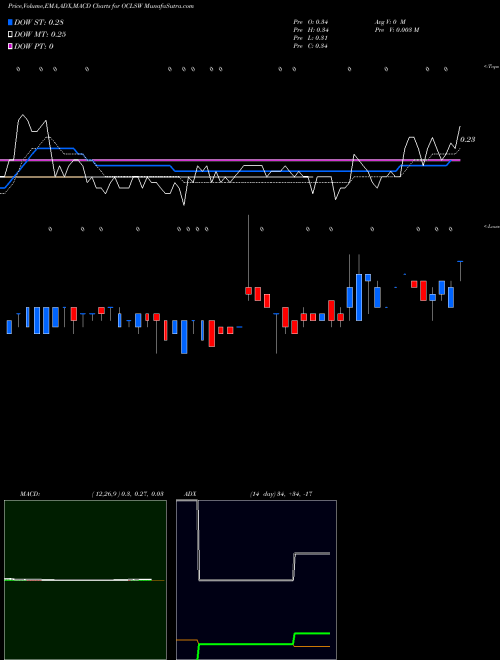Click the 'Avg V: 0 M' volume text
Screen dimensions: 500x660
[390, 21]
